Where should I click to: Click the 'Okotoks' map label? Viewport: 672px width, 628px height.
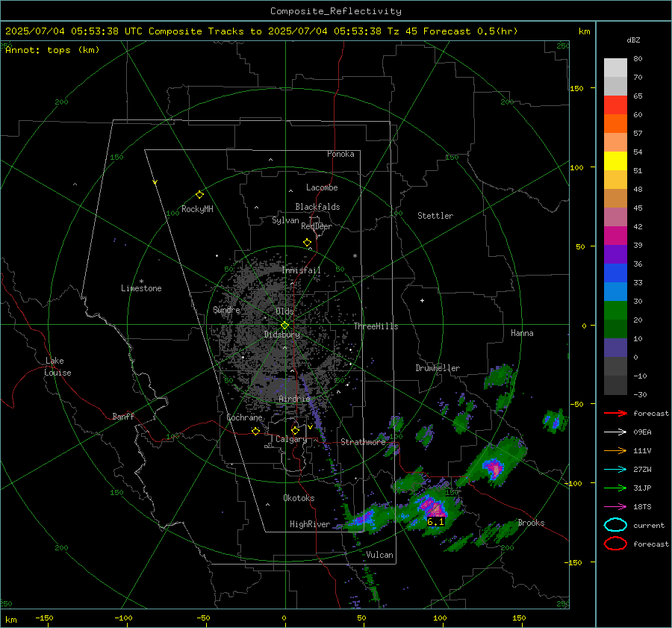coord(299,498)
